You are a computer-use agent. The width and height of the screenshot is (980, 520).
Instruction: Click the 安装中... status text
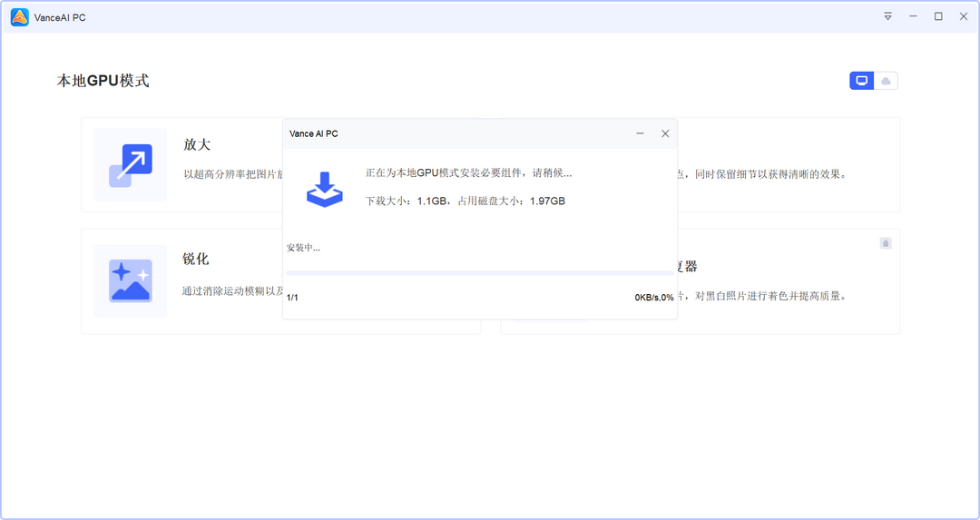(x=303, y=248)
